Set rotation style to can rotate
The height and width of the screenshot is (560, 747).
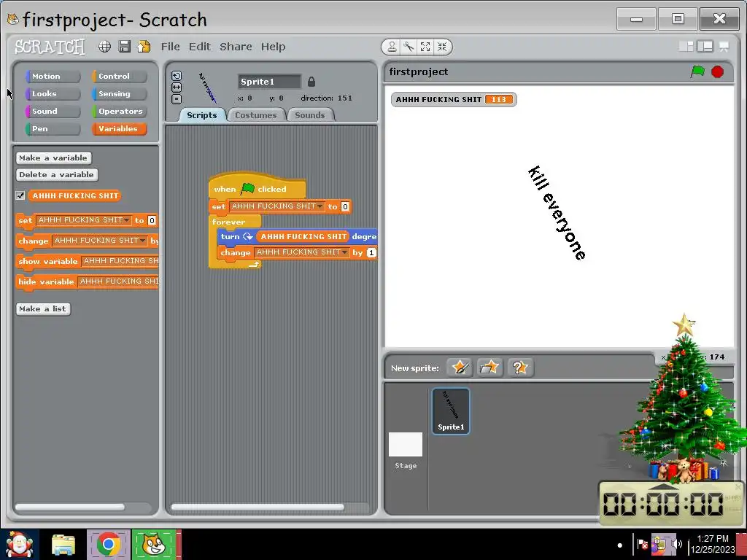click(177, 76)
